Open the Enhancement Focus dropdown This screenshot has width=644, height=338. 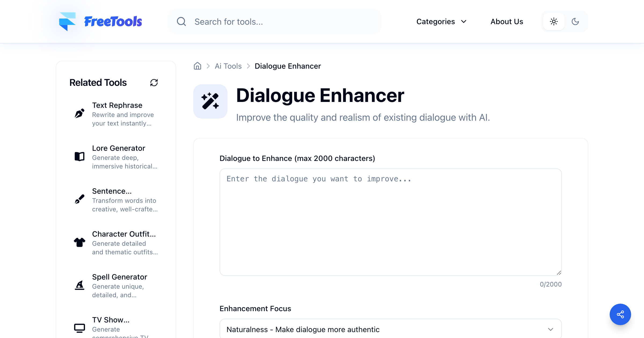(x=391, y=329)
